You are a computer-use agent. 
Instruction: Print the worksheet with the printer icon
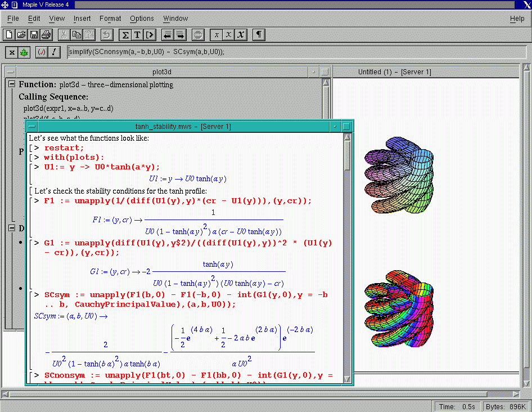(46, 35)
